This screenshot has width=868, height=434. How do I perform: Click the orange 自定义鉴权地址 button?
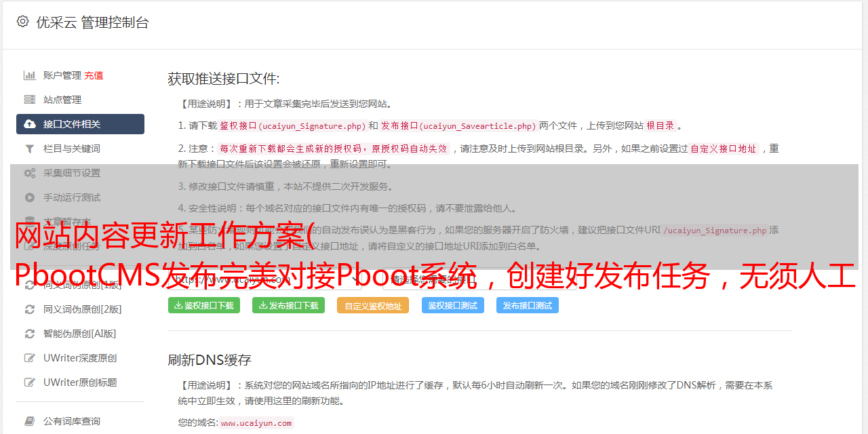pos(373,305)
